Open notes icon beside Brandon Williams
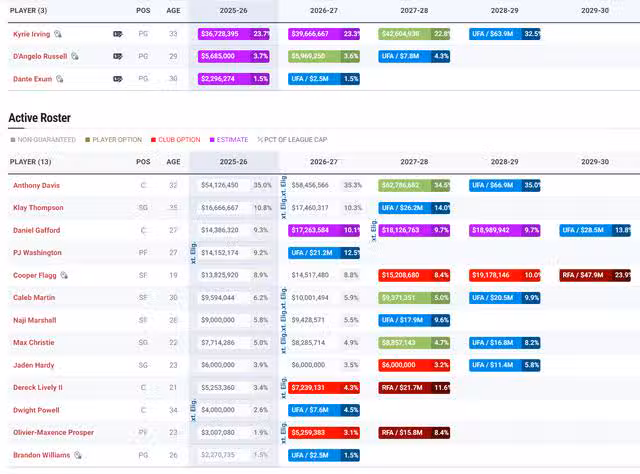Screen dimensions: 640x474 [x=78, y=455]
